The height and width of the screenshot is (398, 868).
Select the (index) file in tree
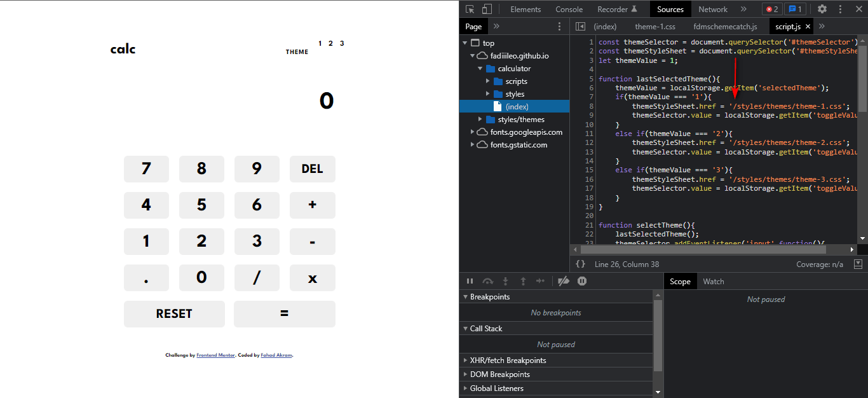pyautogui.click(x=514, y=107)
